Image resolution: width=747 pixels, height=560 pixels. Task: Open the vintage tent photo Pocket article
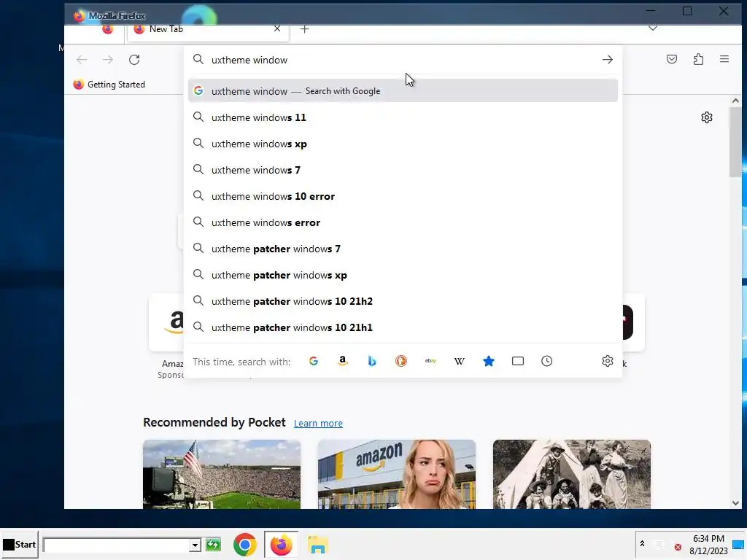(572, 474)
